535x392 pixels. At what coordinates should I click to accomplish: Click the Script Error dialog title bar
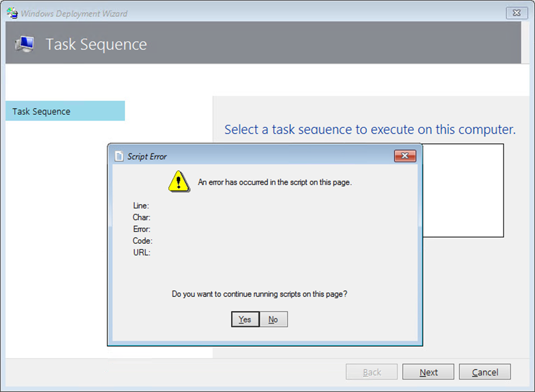(255, 156)
